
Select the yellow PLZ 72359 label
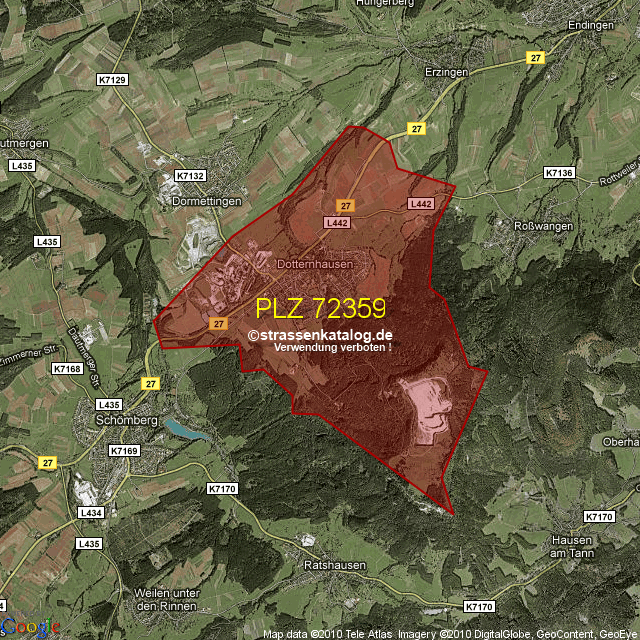[x=320, y=307]
